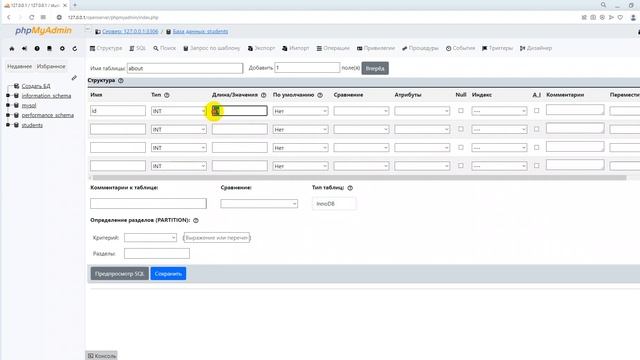Tick A_I checkbox in fourth field row
Image resolution: width=640 pixels, height=360 pixels.
[537, 166]
